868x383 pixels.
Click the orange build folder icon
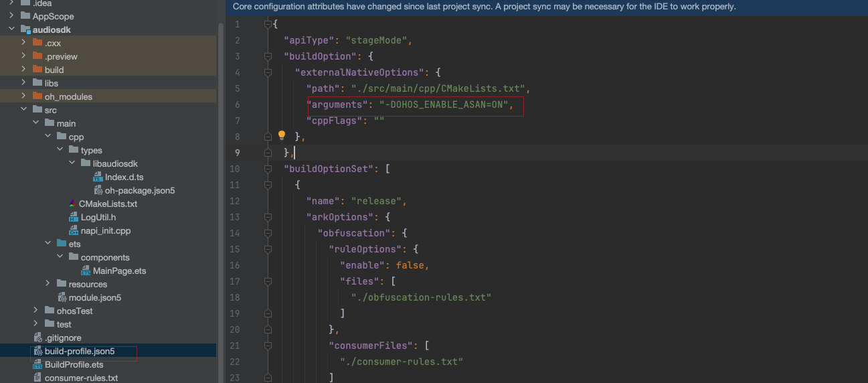(37, 70)
